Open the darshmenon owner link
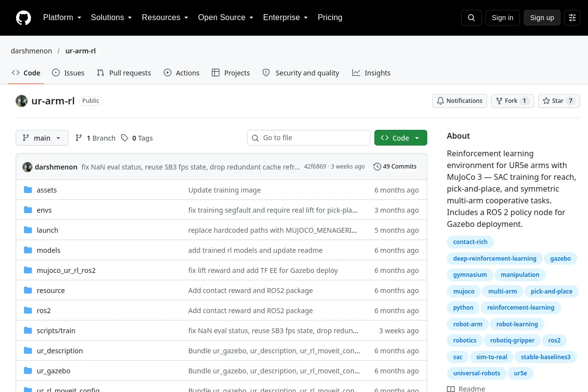This screenshot has height=392, width=588. click(x=31, y=51)
